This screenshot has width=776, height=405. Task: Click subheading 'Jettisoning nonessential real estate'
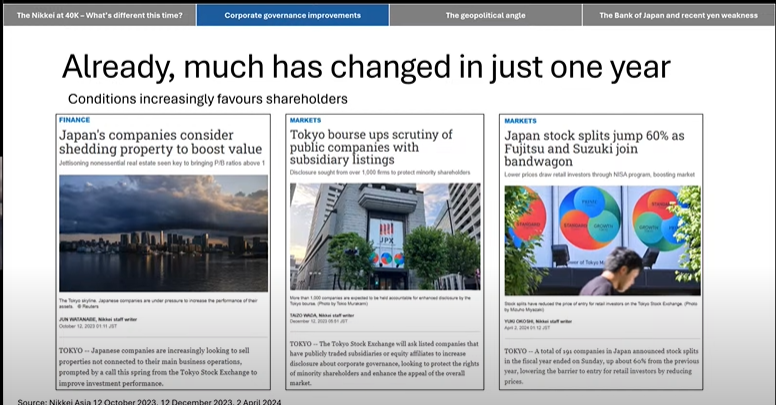[162, 163]
